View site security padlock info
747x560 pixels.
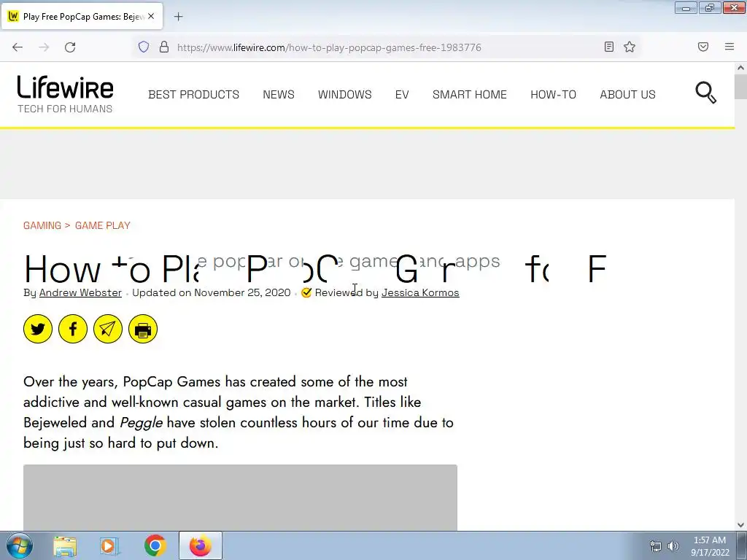click(x=164, y=47)
